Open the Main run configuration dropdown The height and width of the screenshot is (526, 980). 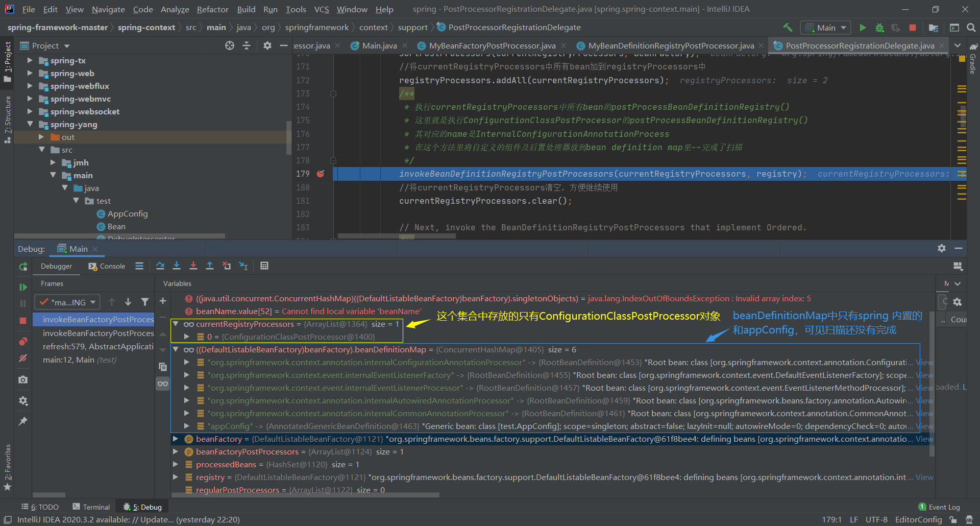pyautogui.click(x=826, y=28)
